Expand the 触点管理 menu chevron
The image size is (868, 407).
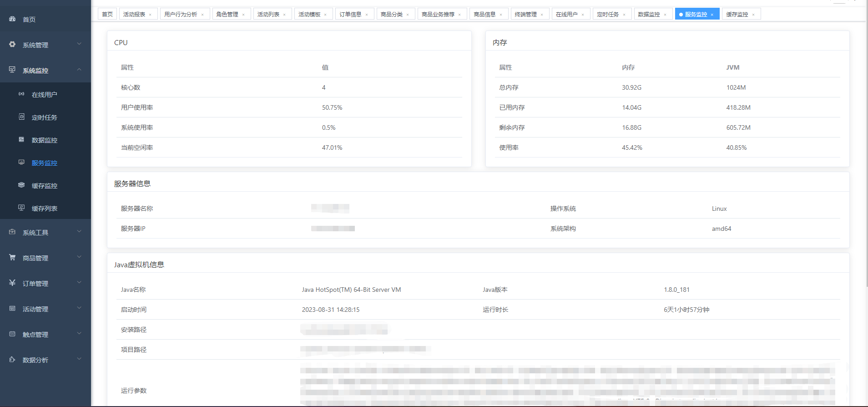[x=79, y=334]
